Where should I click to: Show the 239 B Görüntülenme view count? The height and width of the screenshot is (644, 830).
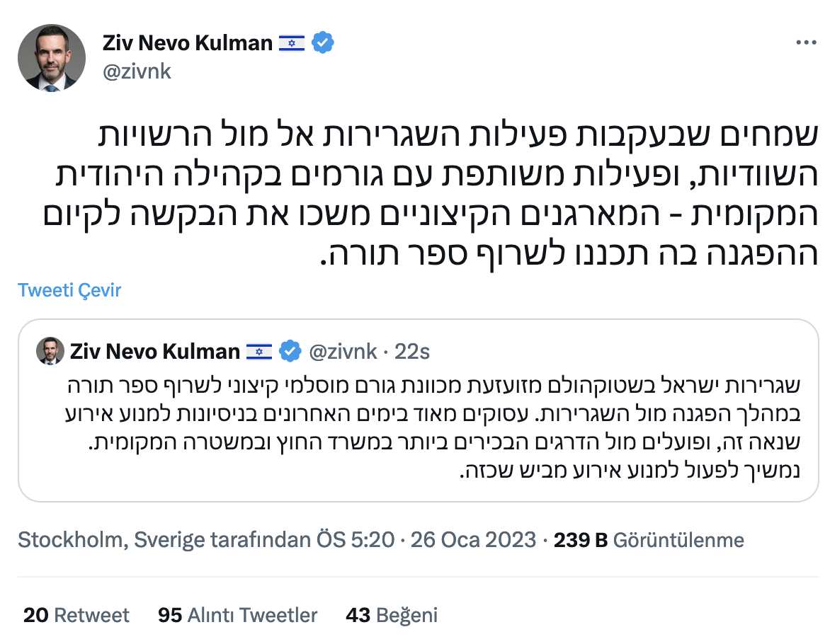click(x=649, y=541)
